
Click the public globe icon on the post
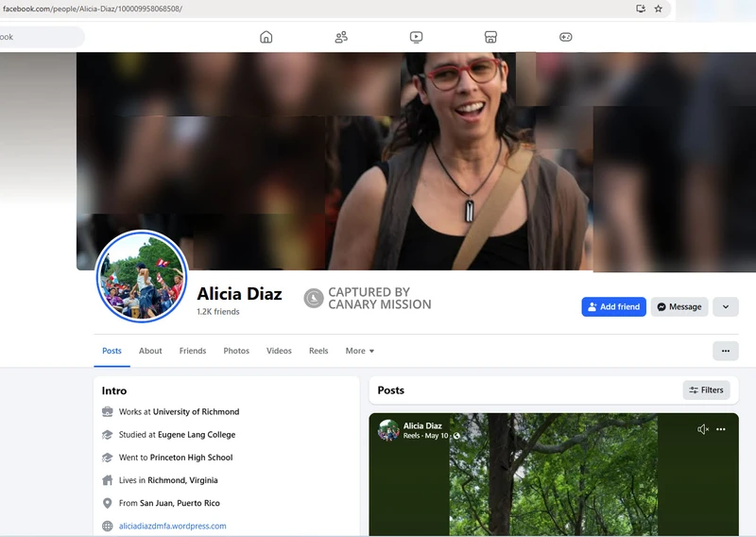pos(456,436)
